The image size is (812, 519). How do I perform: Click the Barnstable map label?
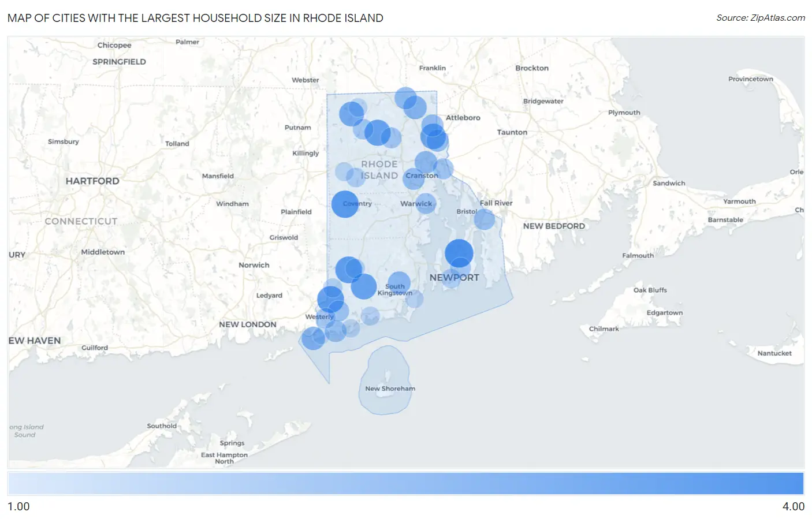tap(725, 220)
